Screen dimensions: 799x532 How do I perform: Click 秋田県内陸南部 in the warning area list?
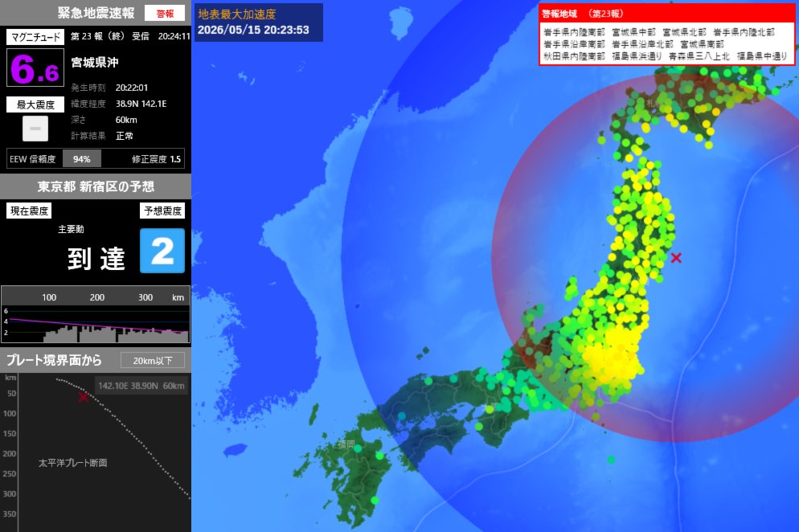pos(574,56)
